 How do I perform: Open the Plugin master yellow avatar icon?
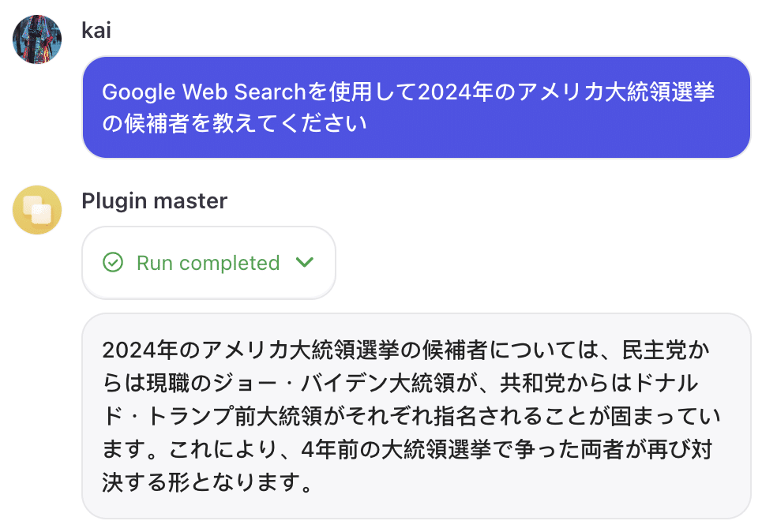pyautogui.click(x=37, y=210)
